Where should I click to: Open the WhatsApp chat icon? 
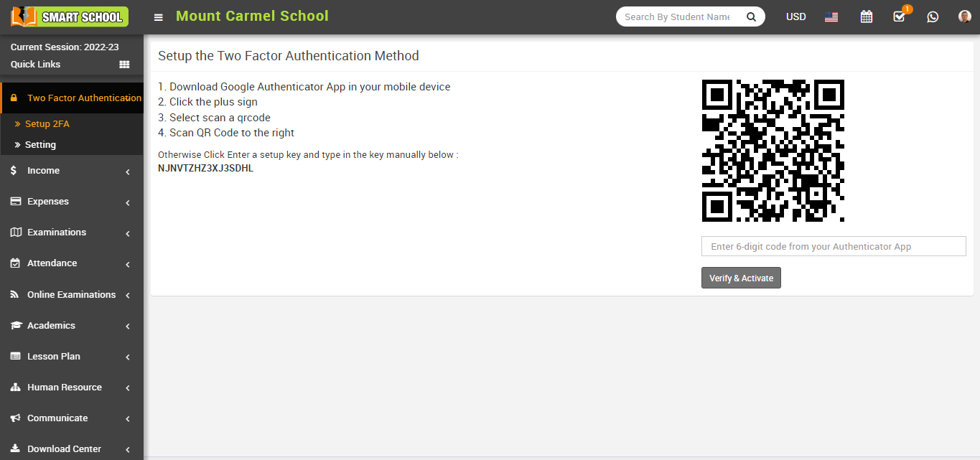pos(933,17)
